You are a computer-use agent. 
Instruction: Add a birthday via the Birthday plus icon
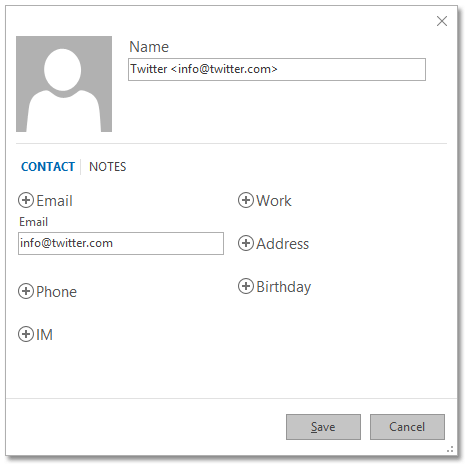pyautogui.click(x=246, y=286)
